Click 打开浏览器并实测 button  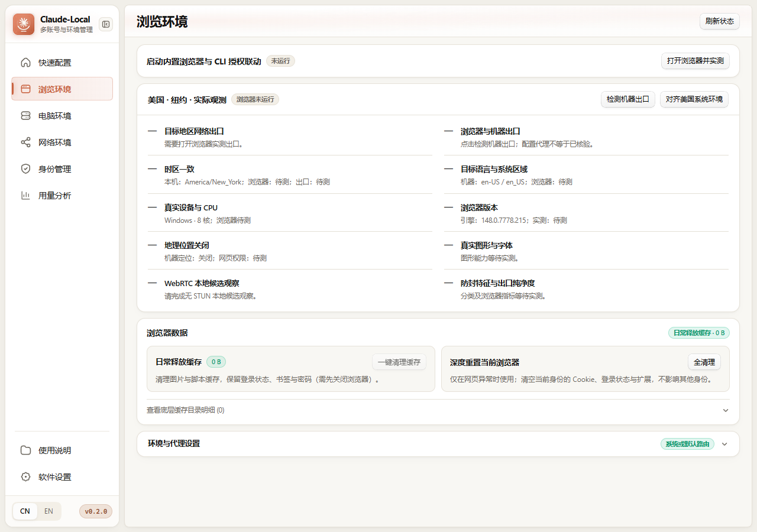695,61
